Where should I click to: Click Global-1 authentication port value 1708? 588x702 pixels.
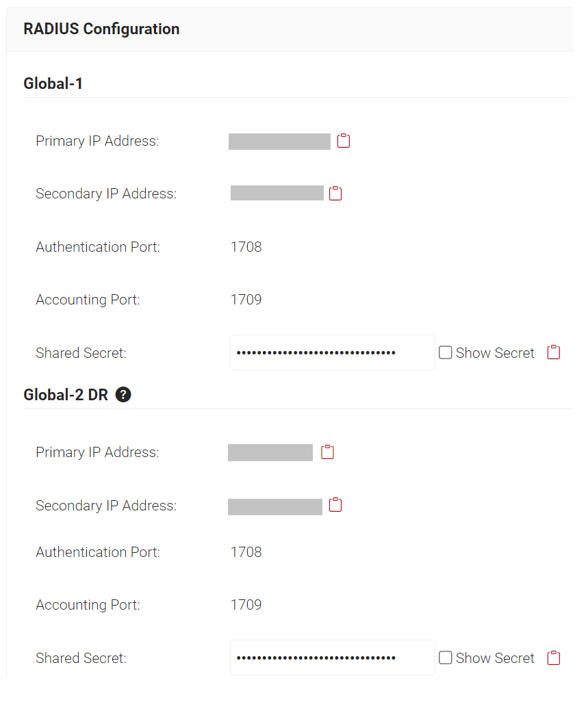pyautogui.click(x=246, y=247)
